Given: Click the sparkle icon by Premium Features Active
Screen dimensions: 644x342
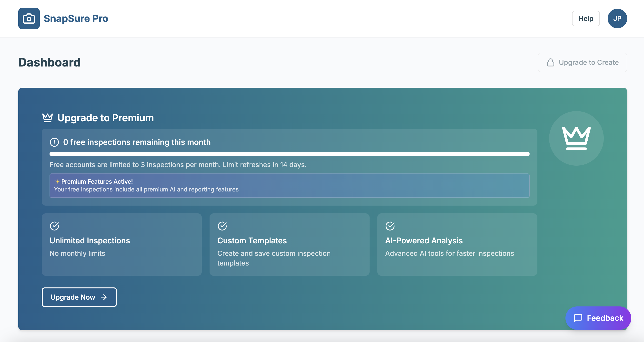Looking at the screenshot, I should click(x=57, y=181).
